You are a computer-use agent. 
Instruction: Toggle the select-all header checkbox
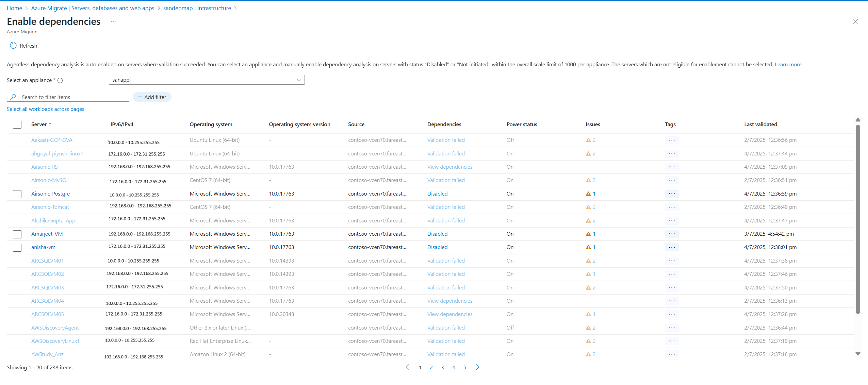click(x=17, y=124)
